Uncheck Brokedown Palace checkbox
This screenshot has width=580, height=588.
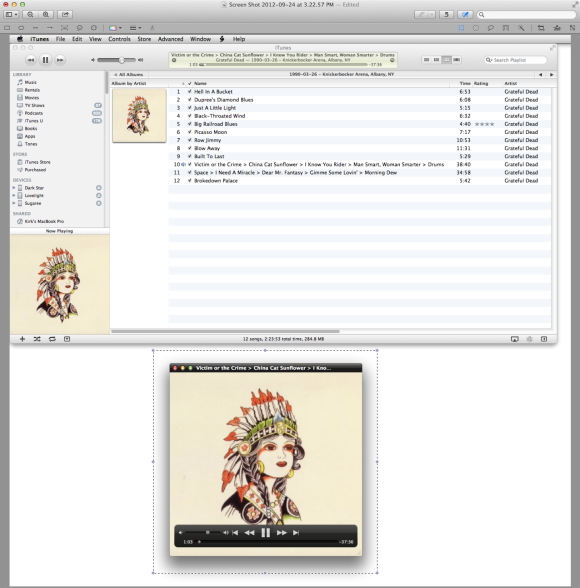[190, 180]
